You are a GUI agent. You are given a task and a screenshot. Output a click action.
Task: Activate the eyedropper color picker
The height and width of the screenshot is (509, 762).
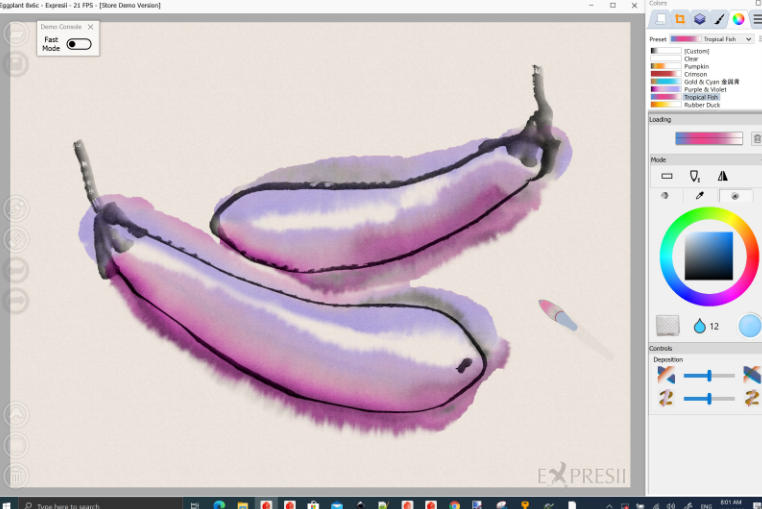coord(700,196)
